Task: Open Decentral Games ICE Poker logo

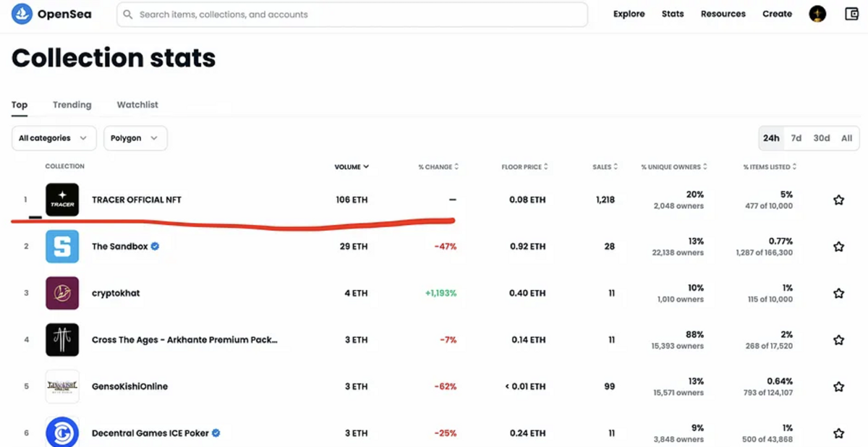Action: tap(62, 432)
